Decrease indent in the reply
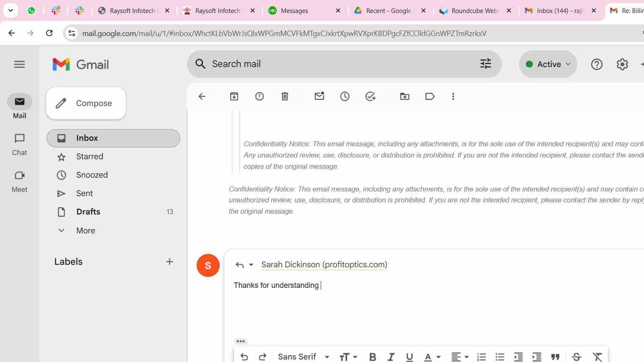The image size is (644, 362). click(x=518, y=357)
